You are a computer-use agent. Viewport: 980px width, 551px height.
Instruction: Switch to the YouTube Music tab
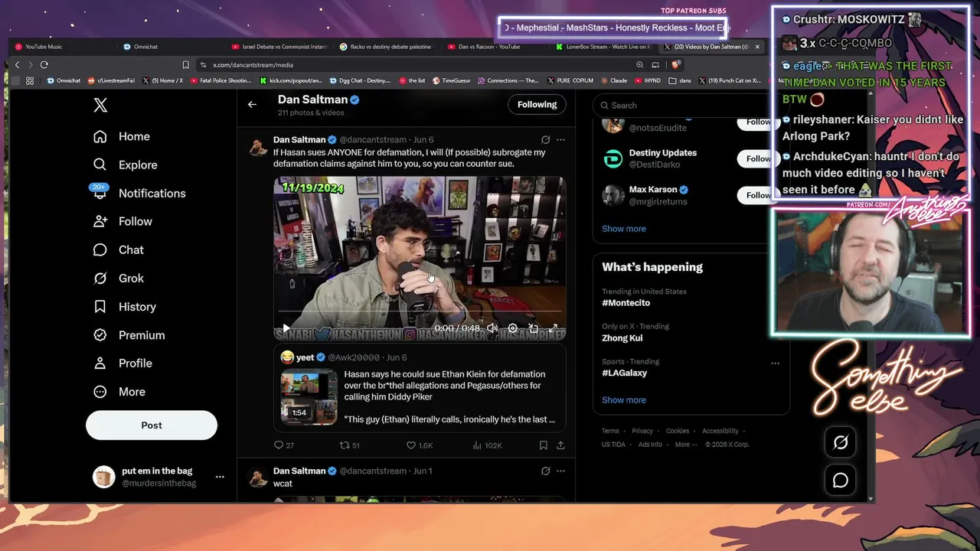(x=63, y=47)
